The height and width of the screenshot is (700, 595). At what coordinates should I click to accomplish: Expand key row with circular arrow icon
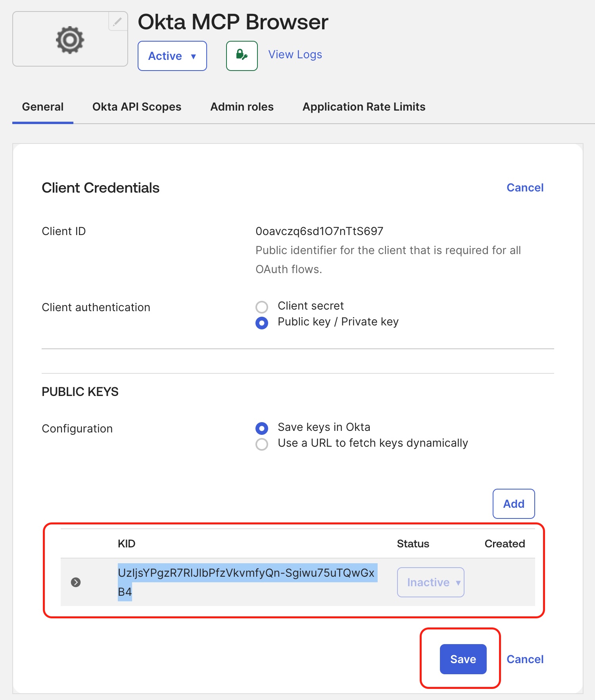tap(76, 582)
